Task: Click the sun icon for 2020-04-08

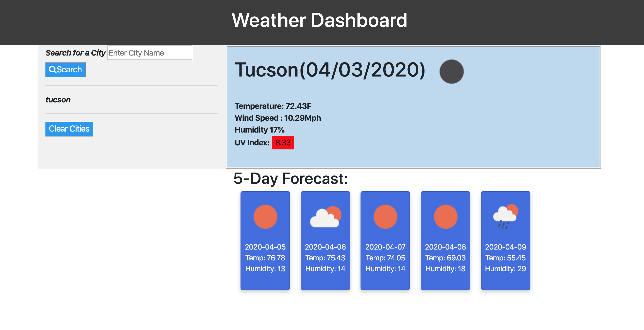Action: pyautogui.click(x=445, y=217)
